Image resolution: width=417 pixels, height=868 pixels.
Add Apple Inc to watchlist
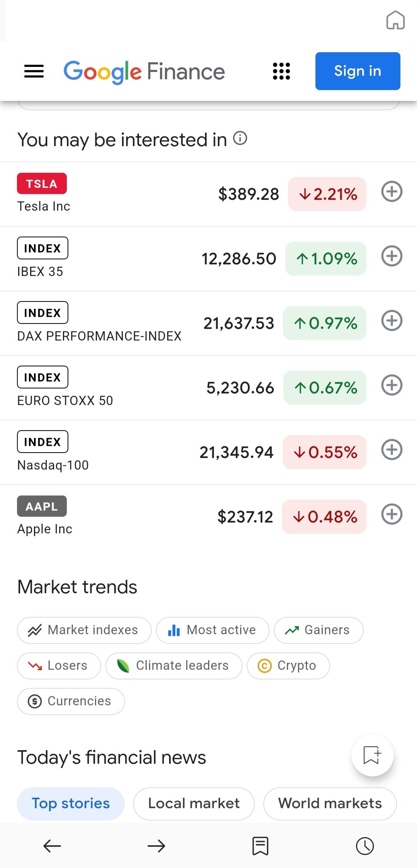(x=392, y=514)
